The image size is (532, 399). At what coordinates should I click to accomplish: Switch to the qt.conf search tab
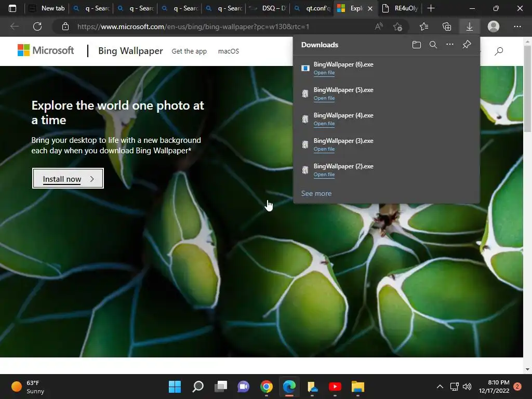pos(312,8)
